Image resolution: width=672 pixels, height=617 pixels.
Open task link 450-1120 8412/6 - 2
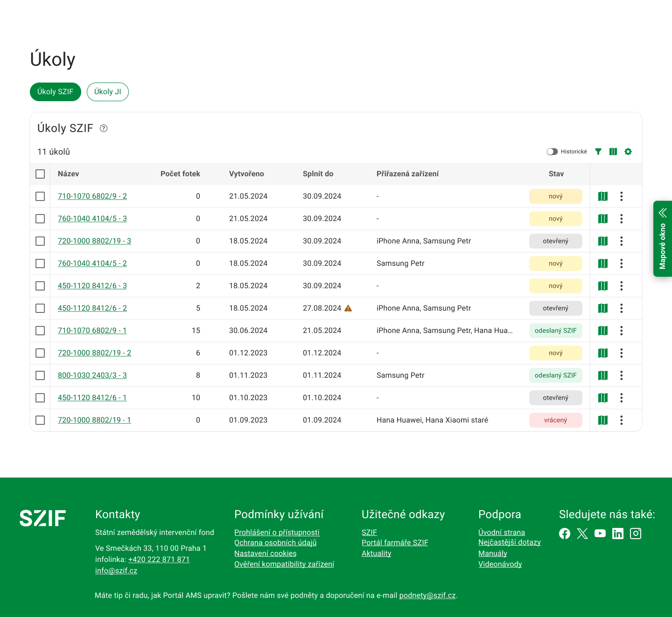92,308
